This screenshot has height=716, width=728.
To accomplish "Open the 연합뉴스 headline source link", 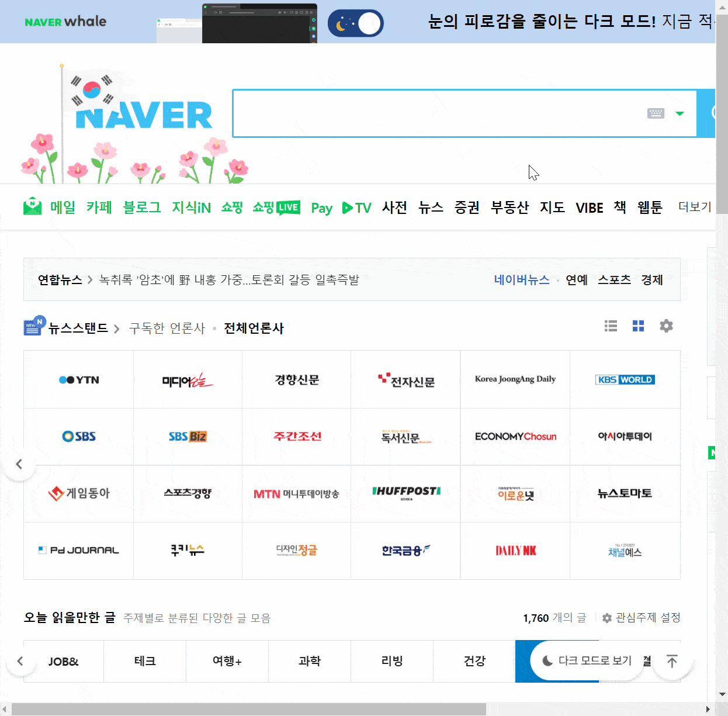I will (60, 279).
